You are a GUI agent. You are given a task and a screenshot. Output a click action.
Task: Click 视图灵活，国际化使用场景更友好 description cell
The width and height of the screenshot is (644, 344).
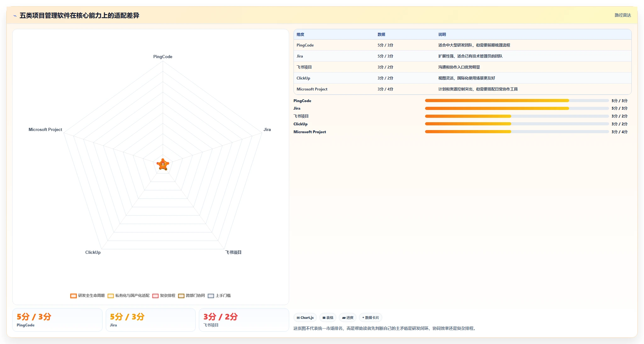[x=467, y=78]
